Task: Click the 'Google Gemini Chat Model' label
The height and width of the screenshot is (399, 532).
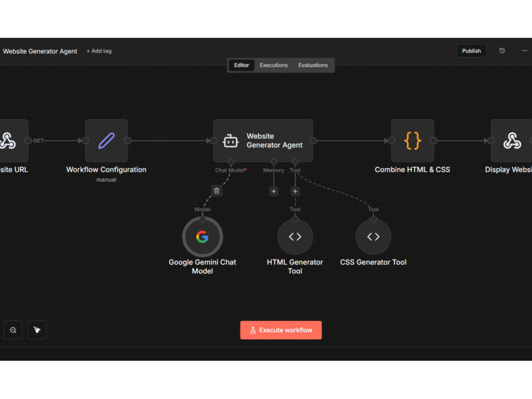Action: [202, 267]
